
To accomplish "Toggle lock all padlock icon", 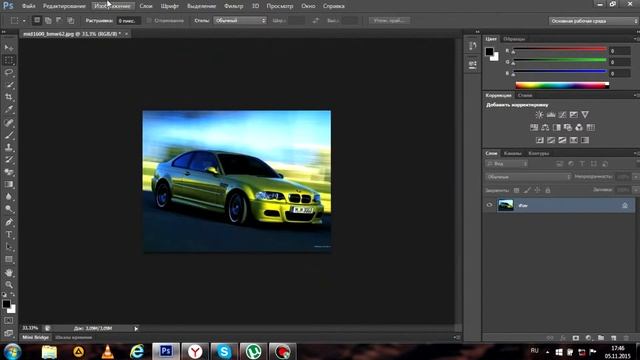I will (x=548, y=190).
